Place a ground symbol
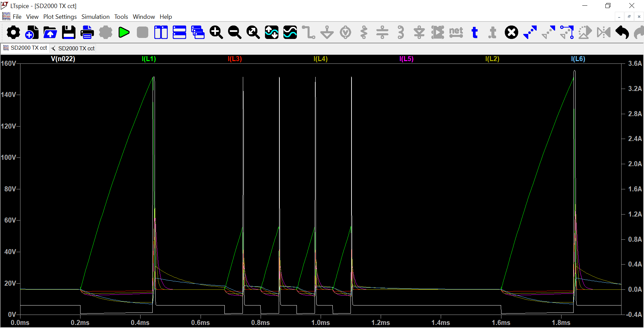 tap(327, 33)
